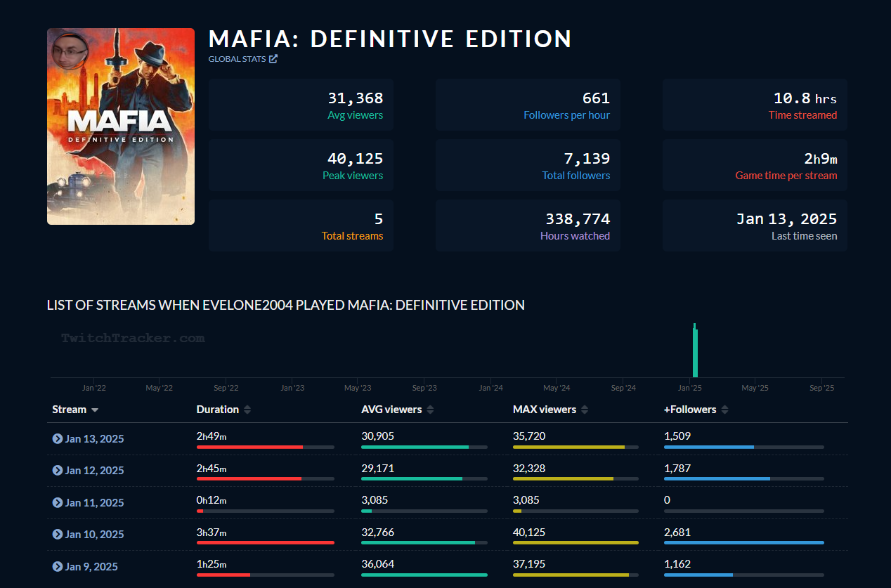Expand the Jan 13, 2025 stream row chevron
Screen dimensions: 891x588
tap(58, 438)
